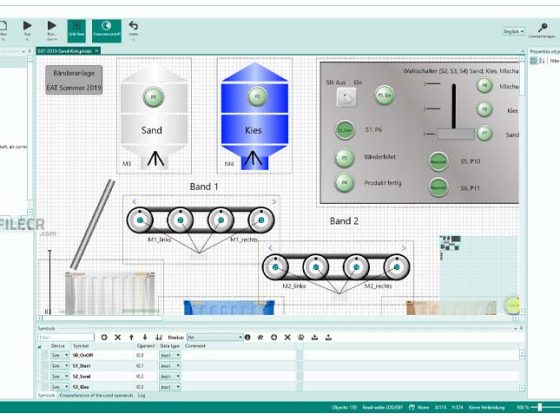Viewport: 560px width, 420px height.
Task: Open the Log tab
Action: (x=141, y=395)
